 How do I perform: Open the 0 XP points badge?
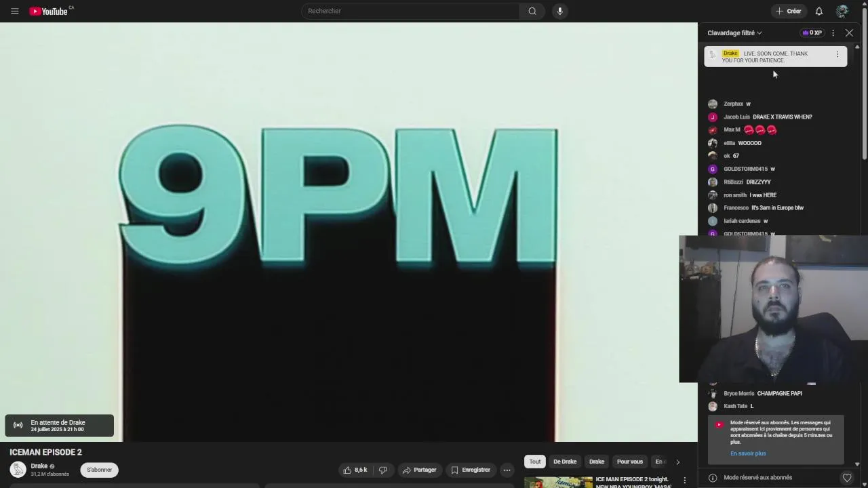click(812, 33)
